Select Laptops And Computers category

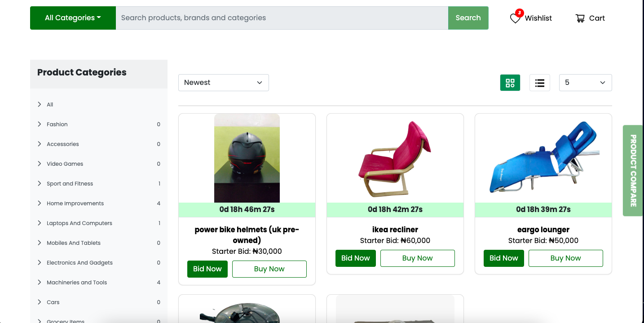79,223
